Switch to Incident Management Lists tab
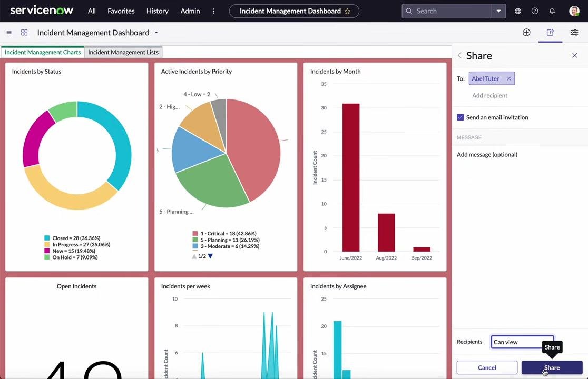588x379 pixels. point(123,52)
